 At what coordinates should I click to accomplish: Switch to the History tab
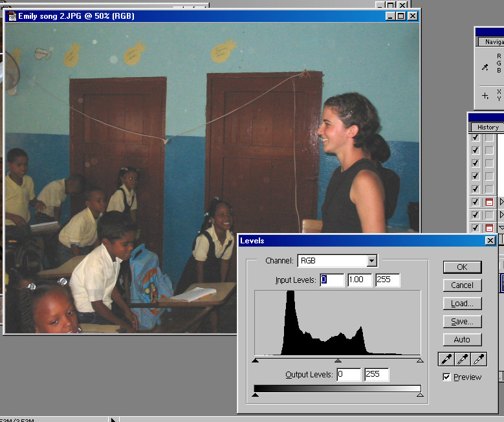point(488,127)
